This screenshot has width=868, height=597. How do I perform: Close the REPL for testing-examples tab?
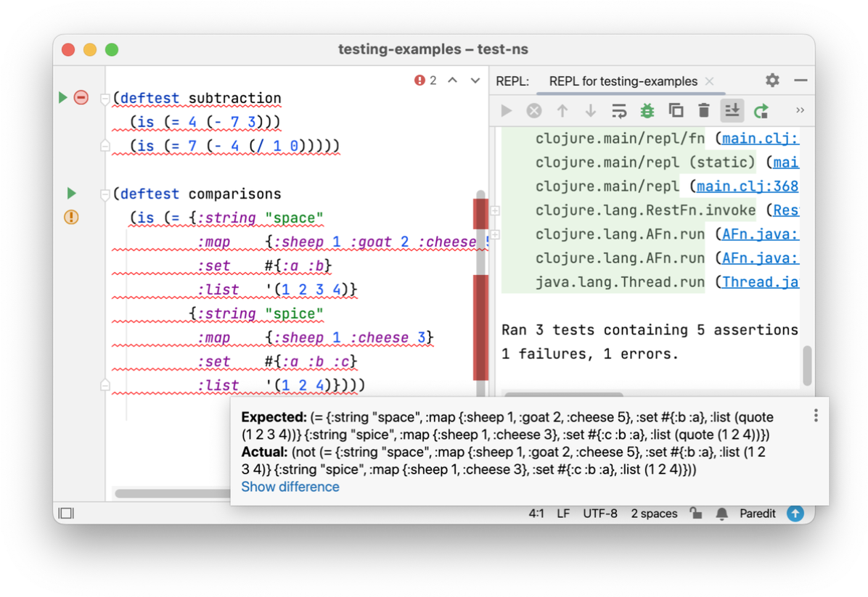[709, 81]
